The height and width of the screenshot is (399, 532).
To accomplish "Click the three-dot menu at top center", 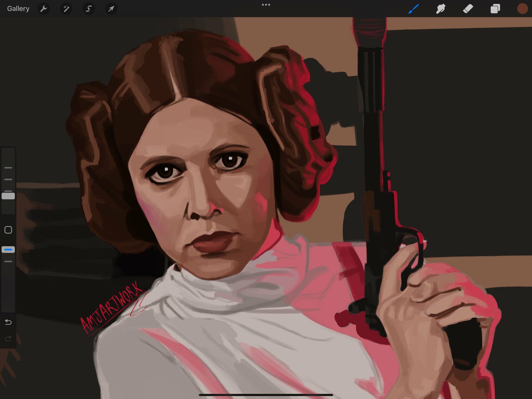I will click(x=266, y=5).
